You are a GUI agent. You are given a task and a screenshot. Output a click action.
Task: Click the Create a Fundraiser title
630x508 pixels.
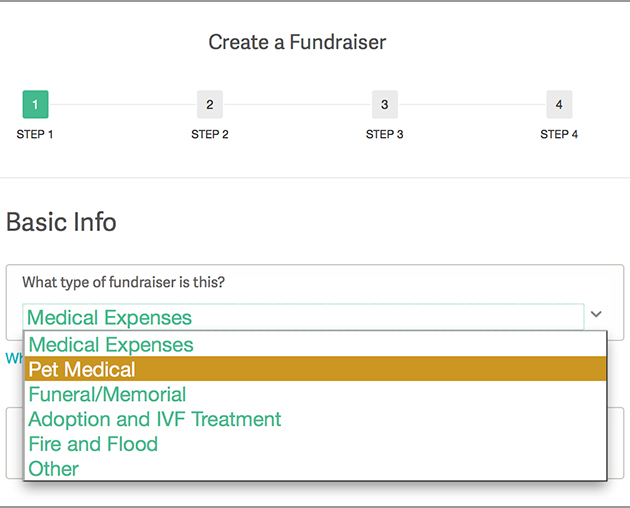click(x=297, y=42)
